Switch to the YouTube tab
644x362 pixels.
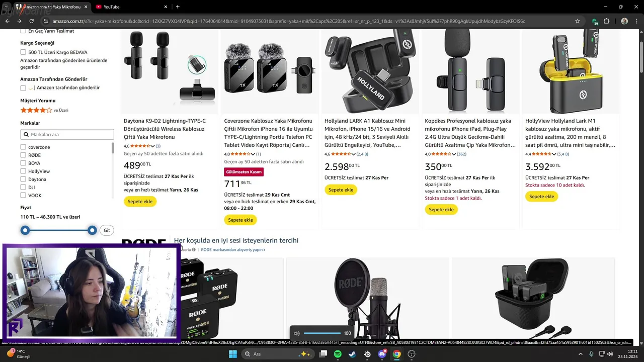[131, 7]
